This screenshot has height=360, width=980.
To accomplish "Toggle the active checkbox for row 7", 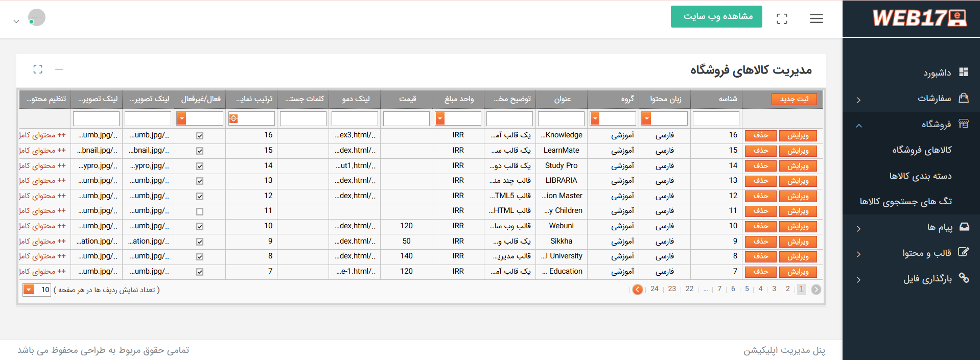I will click(x=200, y=272).
